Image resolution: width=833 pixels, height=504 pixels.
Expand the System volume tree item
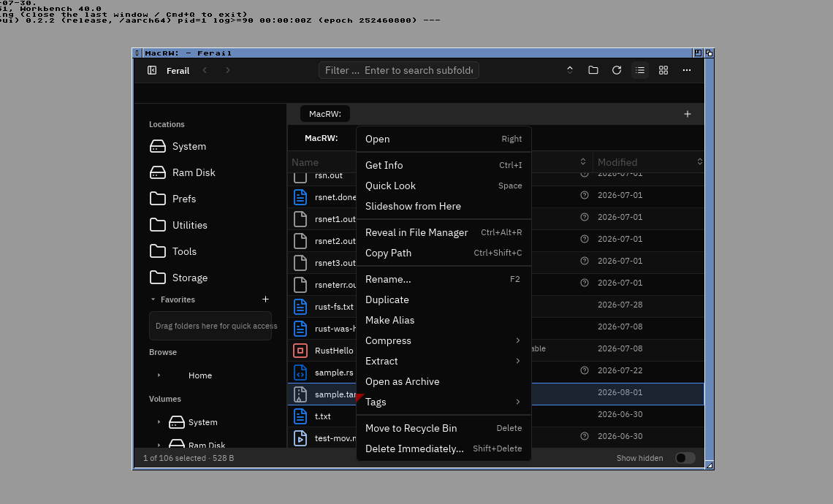tap(159, 422)
